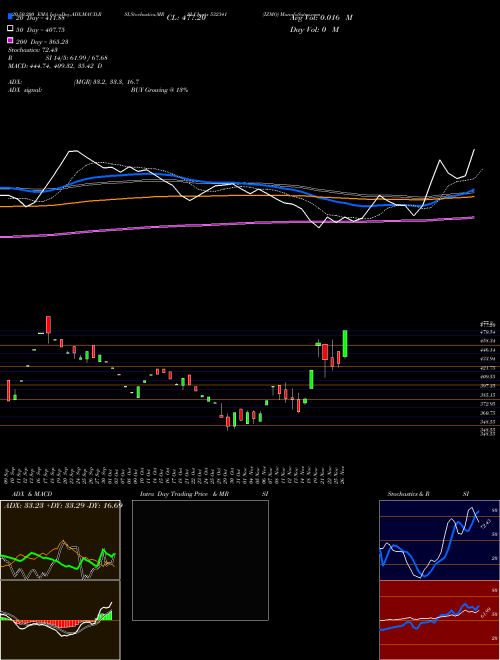Image resolution: width=500 pixels, height=660 pixels.
Task: Click the white 50 Day EMA legend swatch
Action: point(10,29)
